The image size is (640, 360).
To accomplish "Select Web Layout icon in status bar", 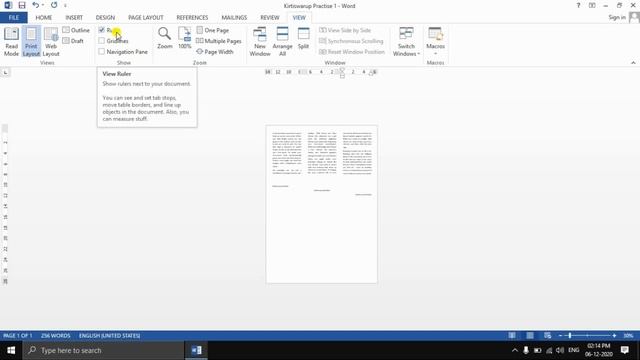I will tap(547, 336).
